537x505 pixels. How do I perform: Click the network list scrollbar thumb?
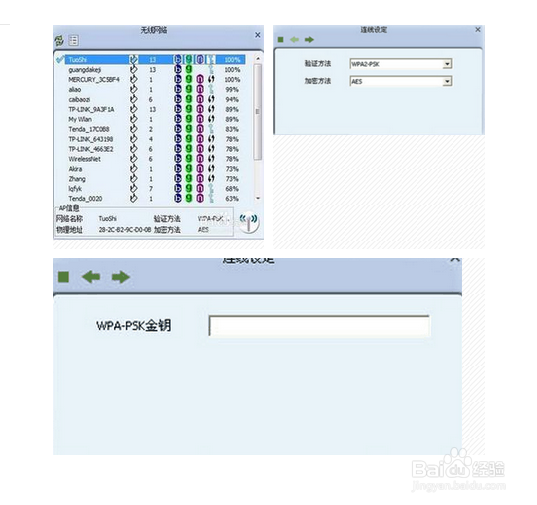[258, 112]
